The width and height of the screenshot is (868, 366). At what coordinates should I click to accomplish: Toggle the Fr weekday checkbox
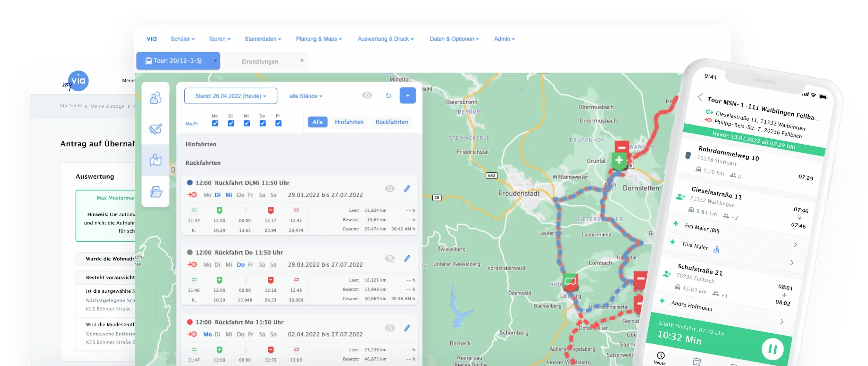point(278,123)
